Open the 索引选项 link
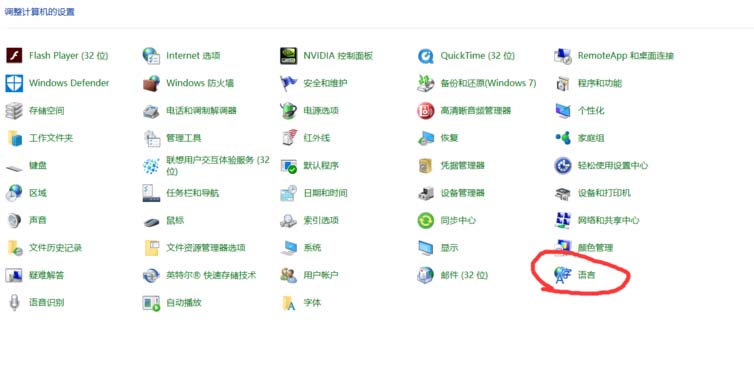Screen dimensions: 754x383 pyautogui.click(x=321, y=220)
